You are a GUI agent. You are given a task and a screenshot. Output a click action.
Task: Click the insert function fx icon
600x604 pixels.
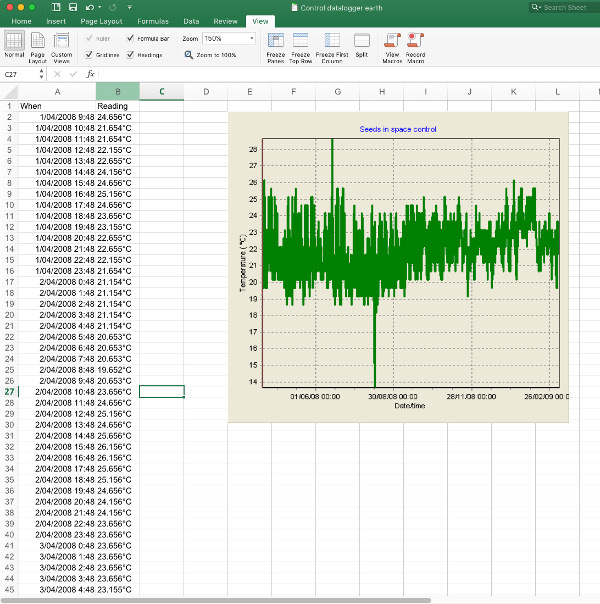(91, 74)
